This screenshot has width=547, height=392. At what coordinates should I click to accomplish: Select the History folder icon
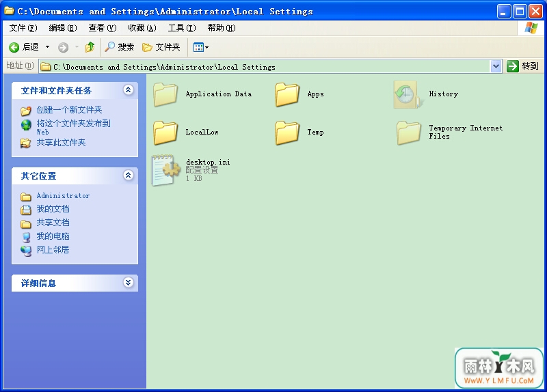(408, 94)
